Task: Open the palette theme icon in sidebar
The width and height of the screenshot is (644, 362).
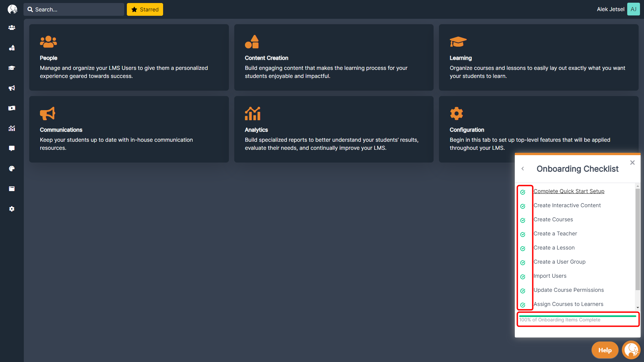Action: pos(12,169)
